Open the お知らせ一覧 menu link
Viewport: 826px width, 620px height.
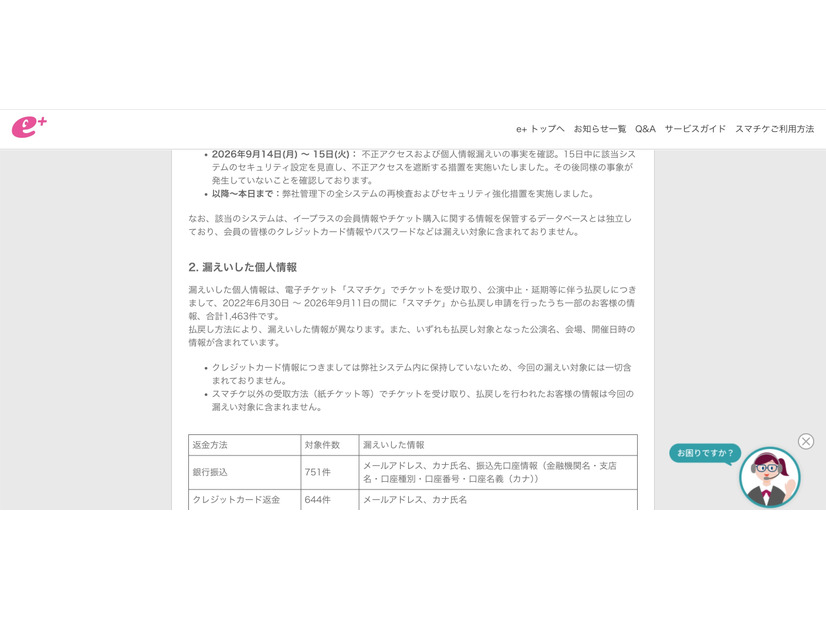click(599, 129)
